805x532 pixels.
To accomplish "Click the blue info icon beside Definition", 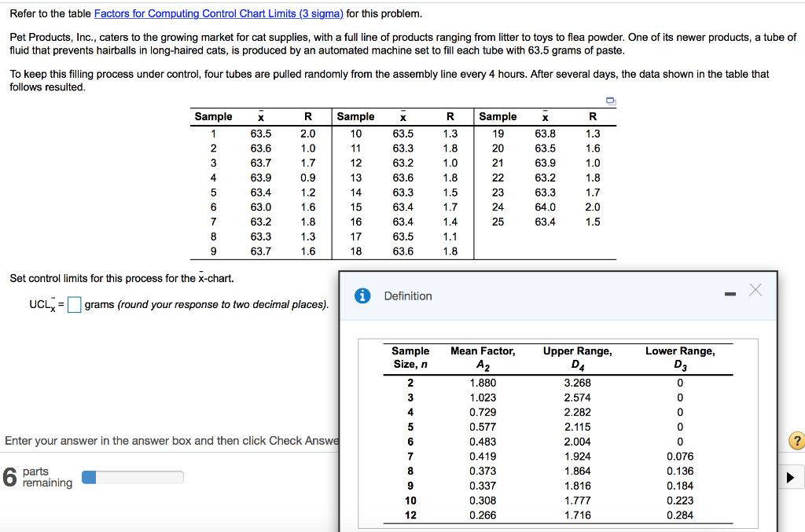I will pyautogui.click(x=362, y=296).
